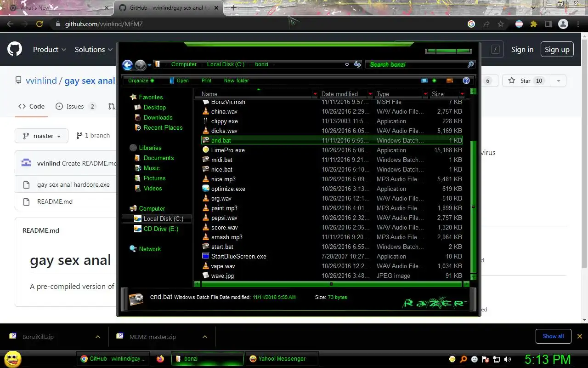Open the Explorer help question mark icon
588x368 pixels.
466,80
